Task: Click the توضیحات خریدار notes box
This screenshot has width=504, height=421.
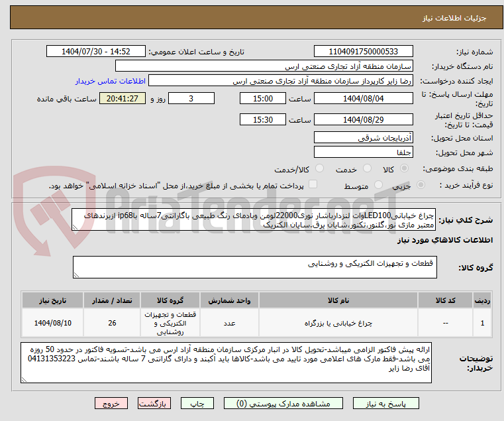Action: pos(226,363)
